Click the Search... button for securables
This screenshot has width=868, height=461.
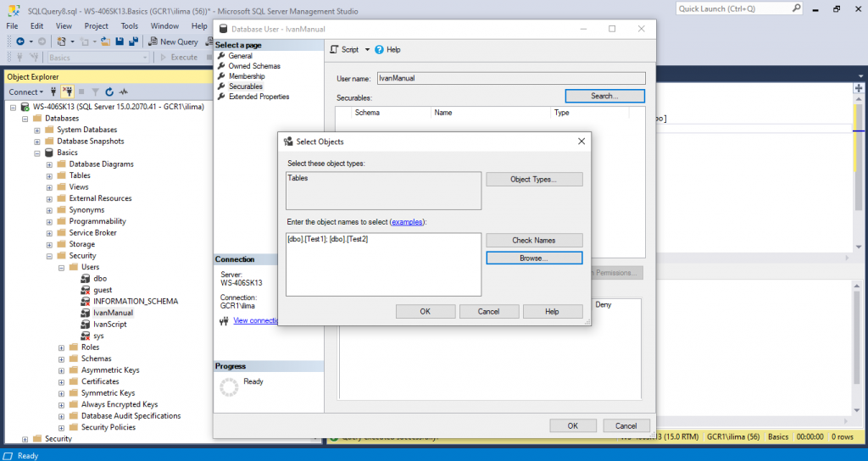[604, 96]
